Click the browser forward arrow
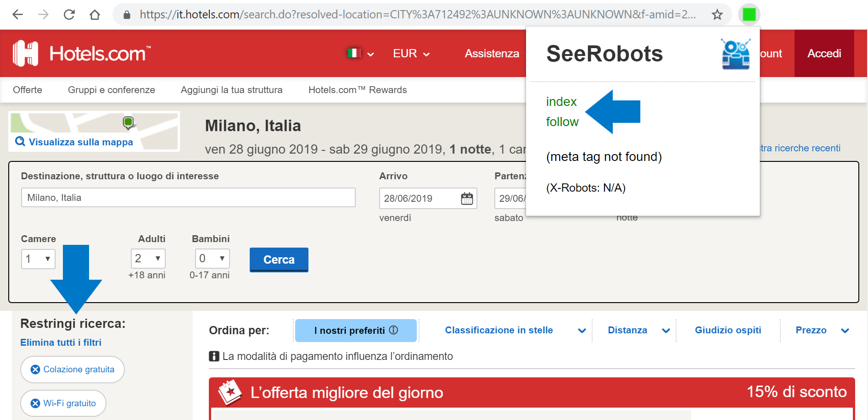The width and height of the screenshot is (868, 420). pos(44,15)
